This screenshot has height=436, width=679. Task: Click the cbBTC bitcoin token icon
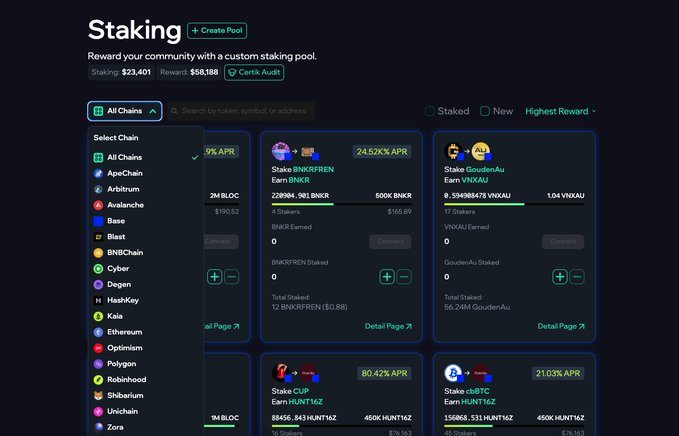453,373
